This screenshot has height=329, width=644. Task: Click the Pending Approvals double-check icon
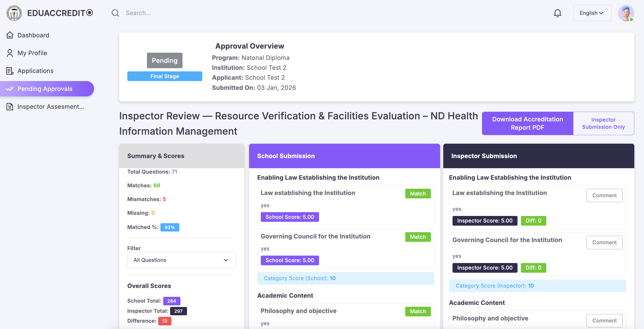tap(10, 89)
